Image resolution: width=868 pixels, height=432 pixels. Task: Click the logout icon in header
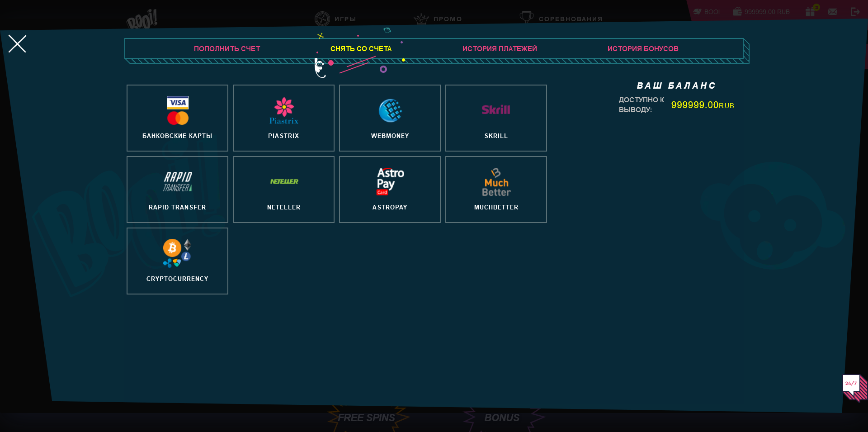pyautogui.click(x=855, y=12)
